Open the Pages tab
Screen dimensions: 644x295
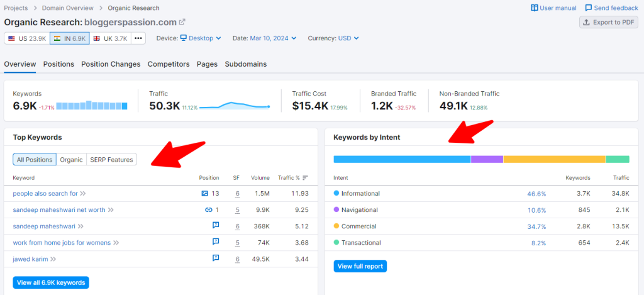tap(207, 64)
